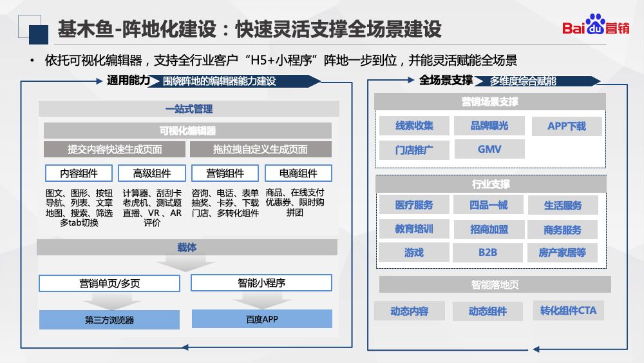Click the 电商组件 box
This screenshot has height=363, width=644.
point(298,173)
